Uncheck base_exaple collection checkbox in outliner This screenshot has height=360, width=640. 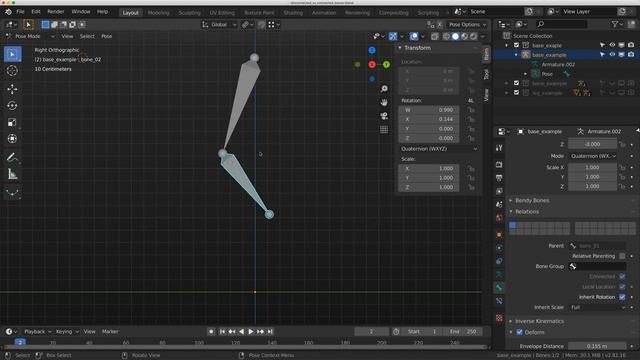tap(516, 45)
